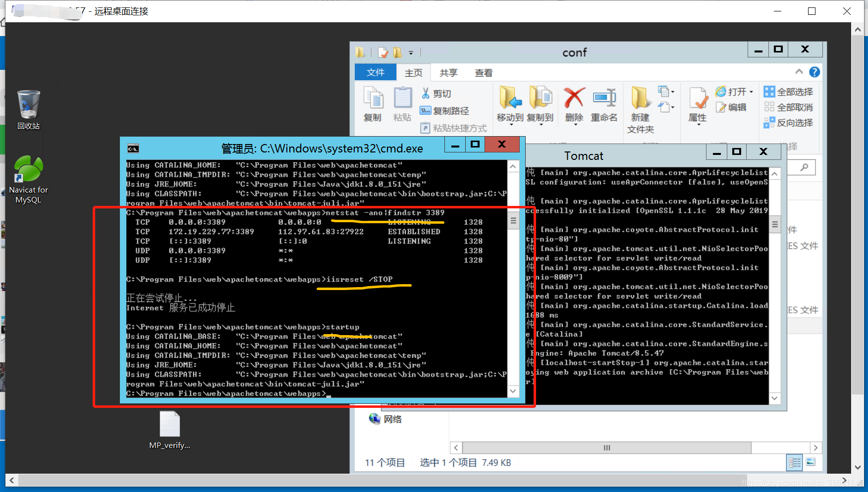Maximize the Tomcat console window
This screenshot has height=492, width=868.
coord(737,151)
